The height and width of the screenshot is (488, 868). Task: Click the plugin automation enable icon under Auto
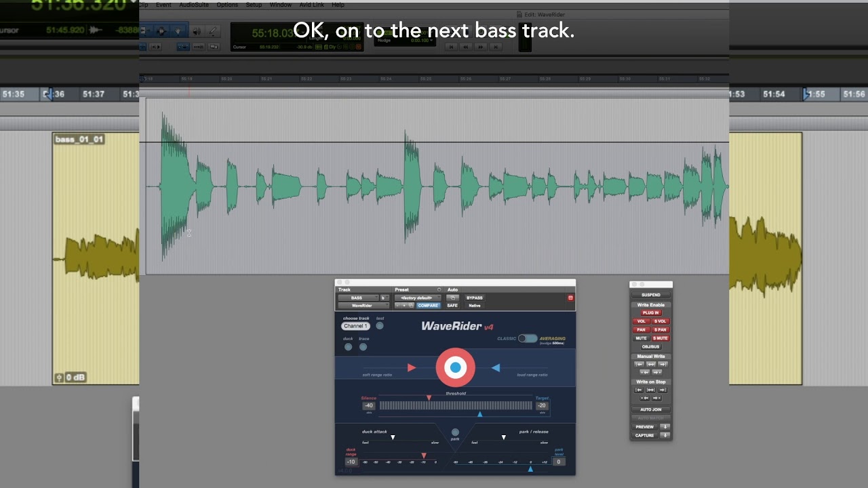[452, 298]
